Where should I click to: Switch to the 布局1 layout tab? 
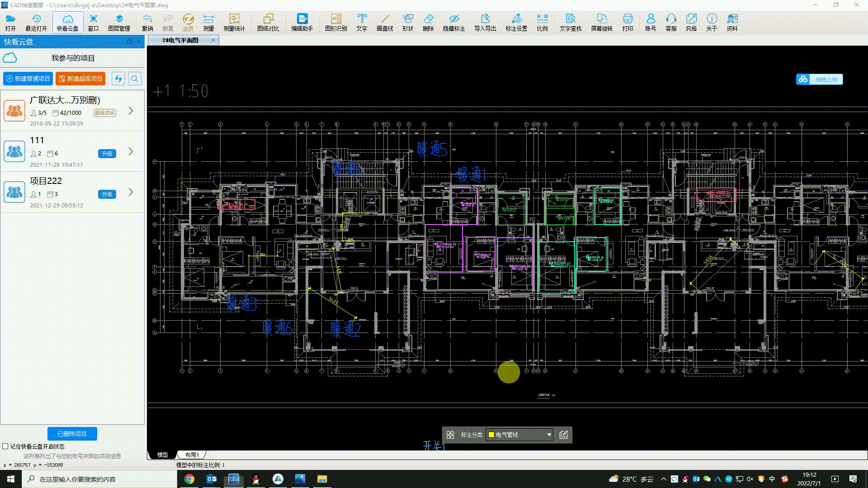(x=192, y=455)
